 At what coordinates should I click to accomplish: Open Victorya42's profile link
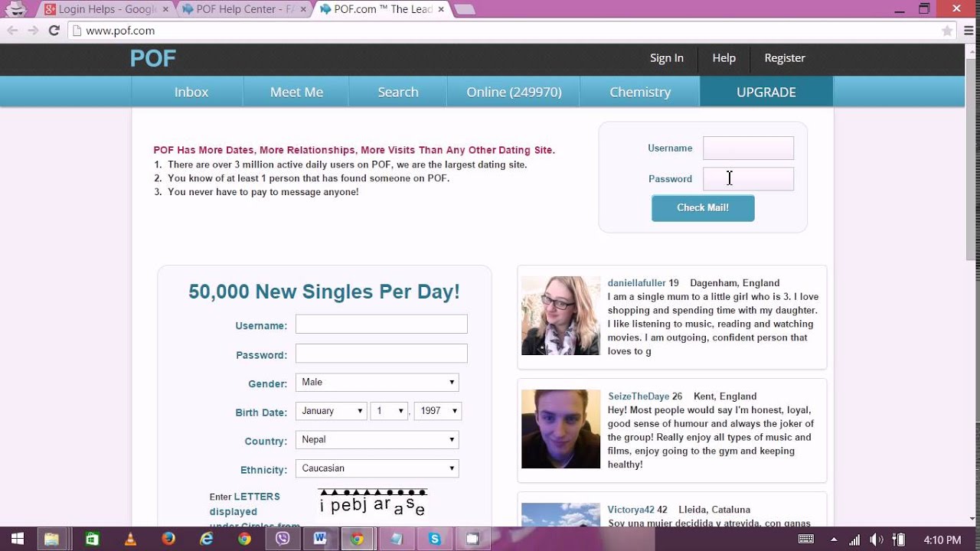click(x=631, y=510)
